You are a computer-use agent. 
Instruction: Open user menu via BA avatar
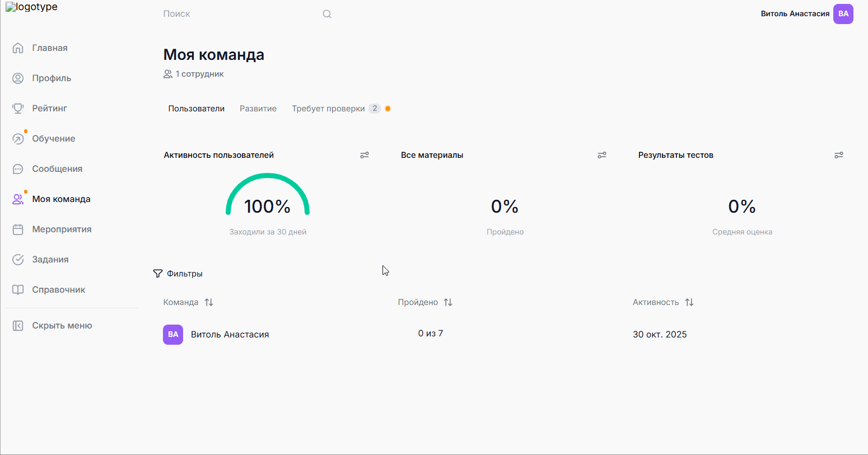point(843,14)
